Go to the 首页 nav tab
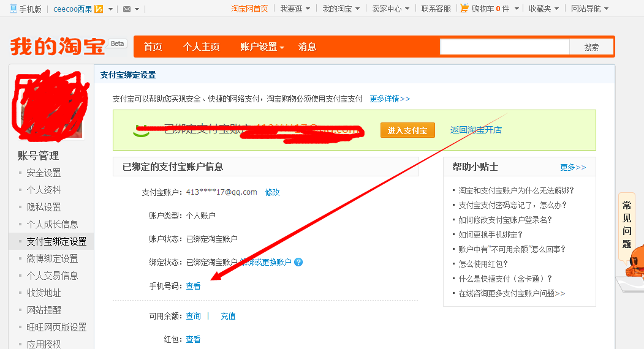Image resolution: width=644 pixels, height=349 pixels. click(153, 47)
